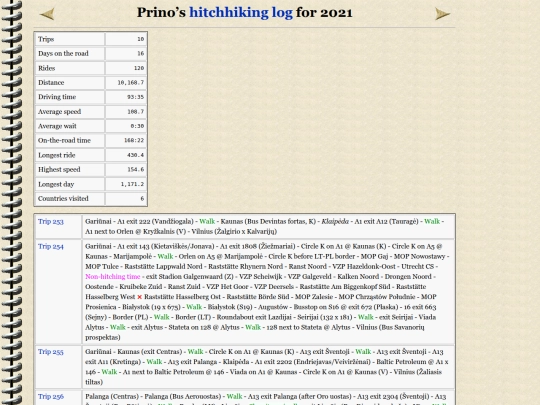Open the Trip 253 link

(x=51, y=221)
